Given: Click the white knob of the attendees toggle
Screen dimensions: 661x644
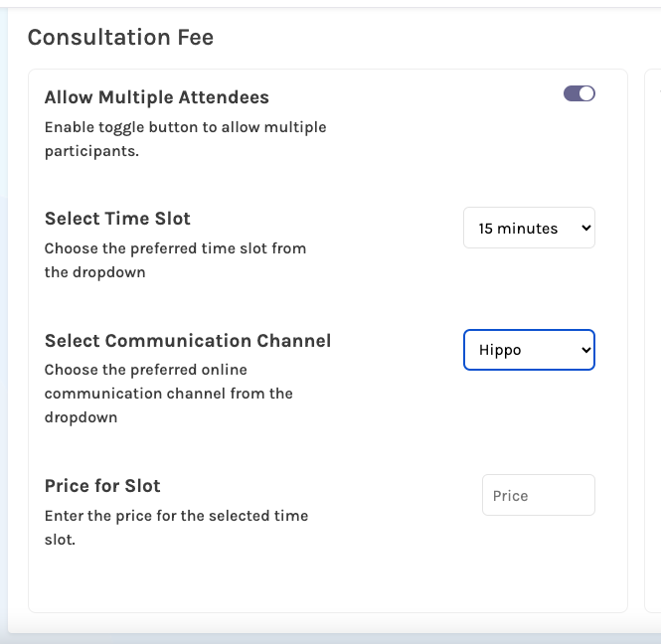Looking at the screenshot, I should pyautogui.click(x=586, y=93).
